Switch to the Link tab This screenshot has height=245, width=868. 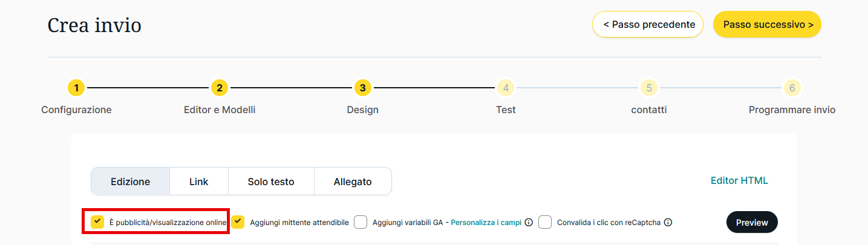pyautogui.click(x=199, y=181)
